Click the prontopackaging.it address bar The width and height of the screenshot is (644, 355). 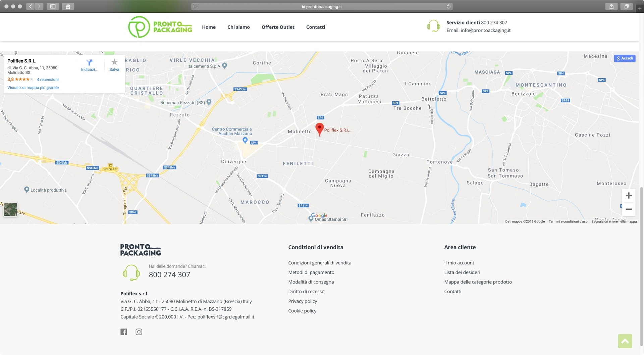pyautogui.click(x=322, y=6)
